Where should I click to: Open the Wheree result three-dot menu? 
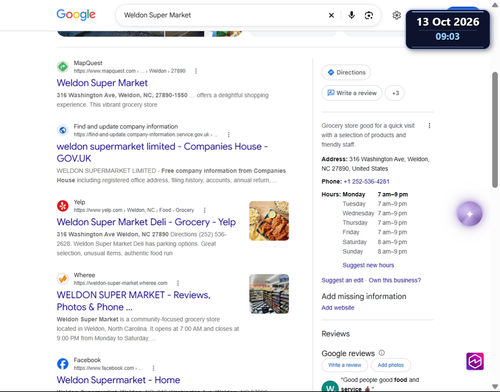178,283
